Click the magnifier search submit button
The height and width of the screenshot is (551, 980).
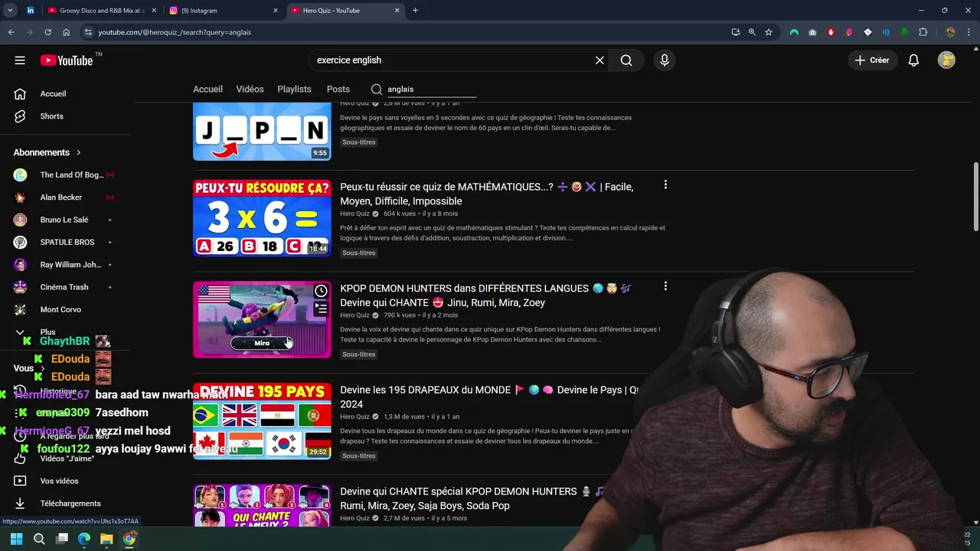pyautogui.click(x=626, y=60)
